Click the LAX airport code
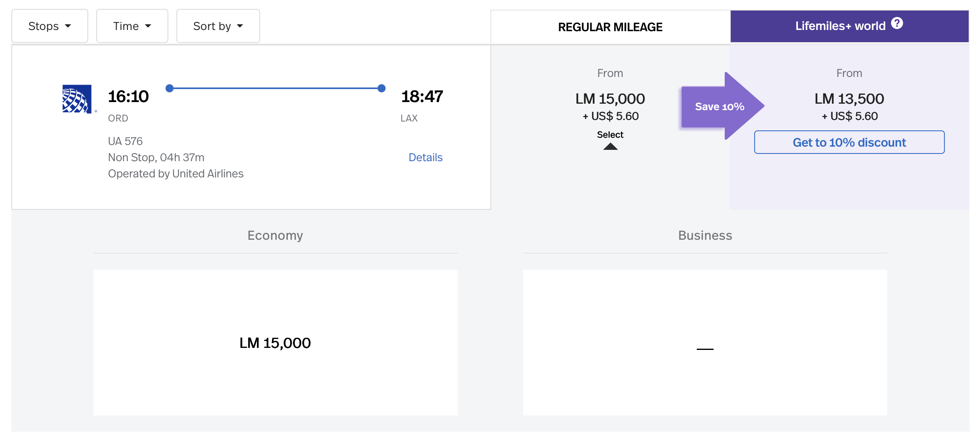Screen dimensions: 980x439 click(409, 118)
